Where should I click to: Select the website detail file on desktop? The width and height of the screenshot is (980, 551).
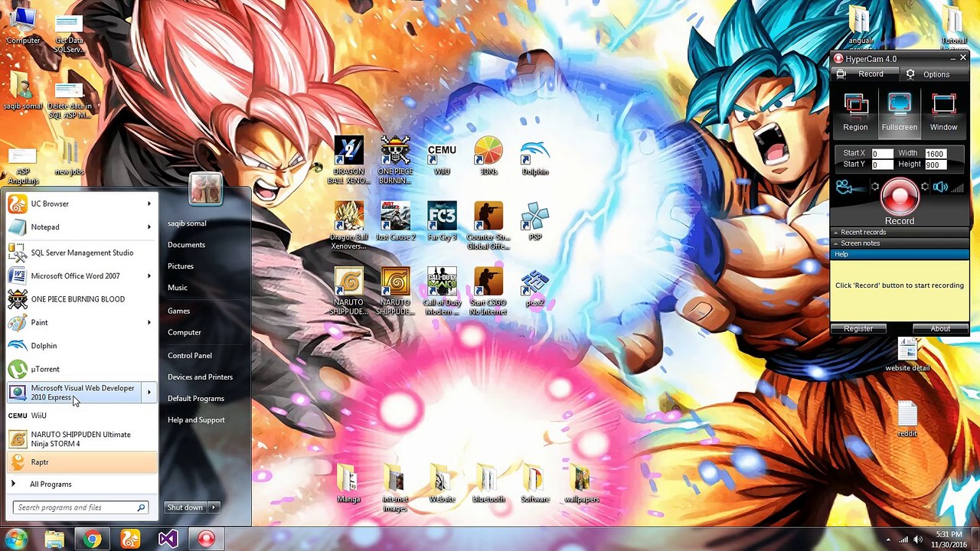(907, 354)
